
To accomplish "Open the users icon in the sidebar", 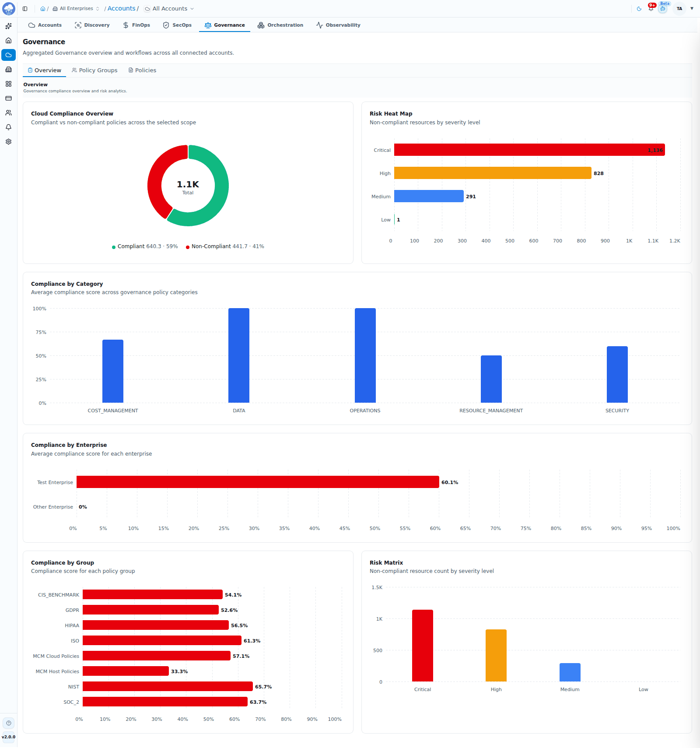I will click(x=8, y=113).
